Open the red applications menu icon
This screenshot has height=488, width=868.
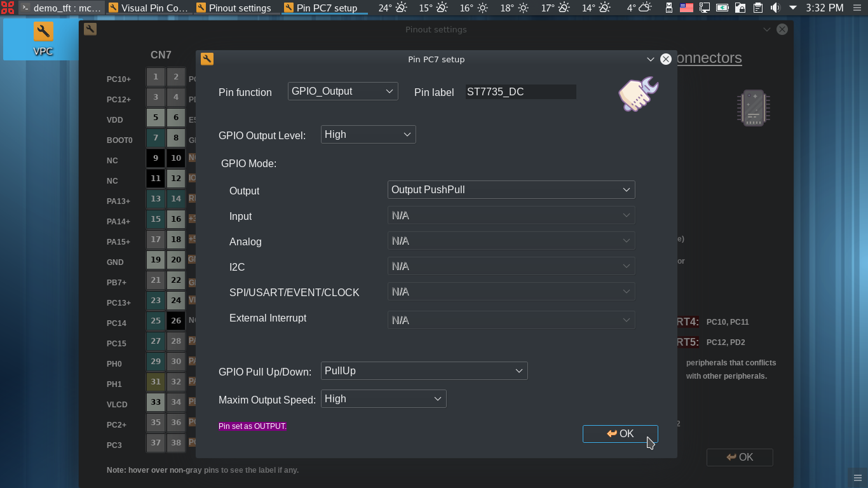tap(8, 8)
